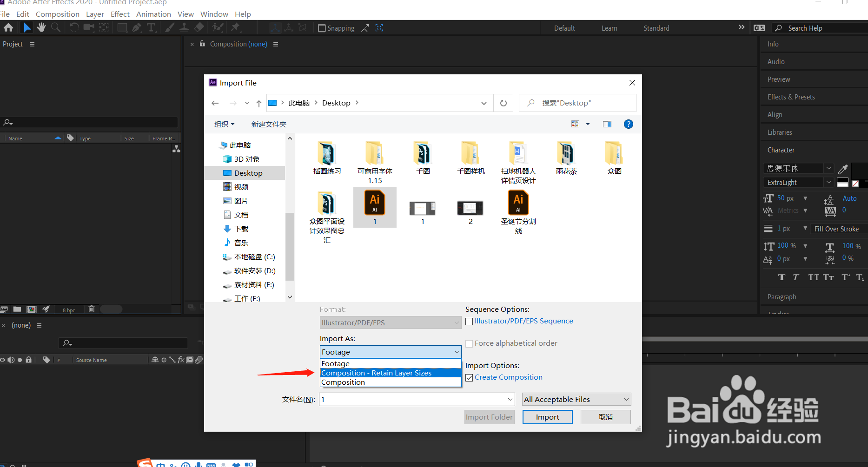Screen dimensions: 868x467
Task: Expand the address bar path history dropdown
Action: 484,103
